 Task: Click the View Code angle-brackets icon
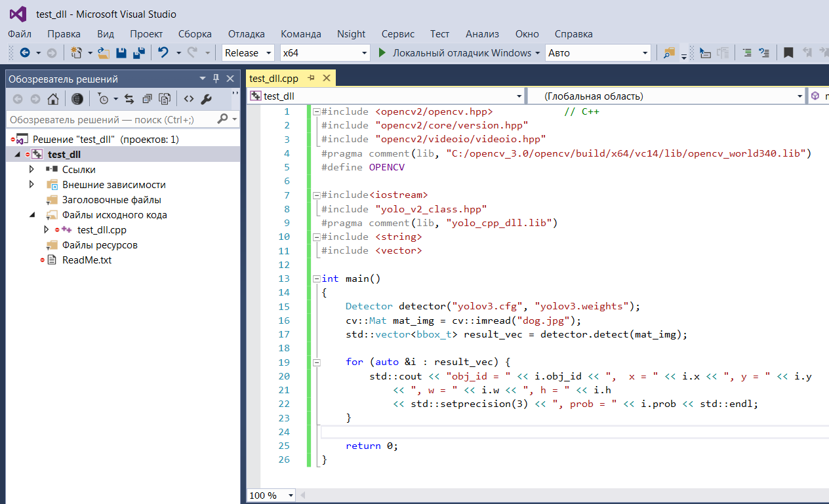pos(188,99)
